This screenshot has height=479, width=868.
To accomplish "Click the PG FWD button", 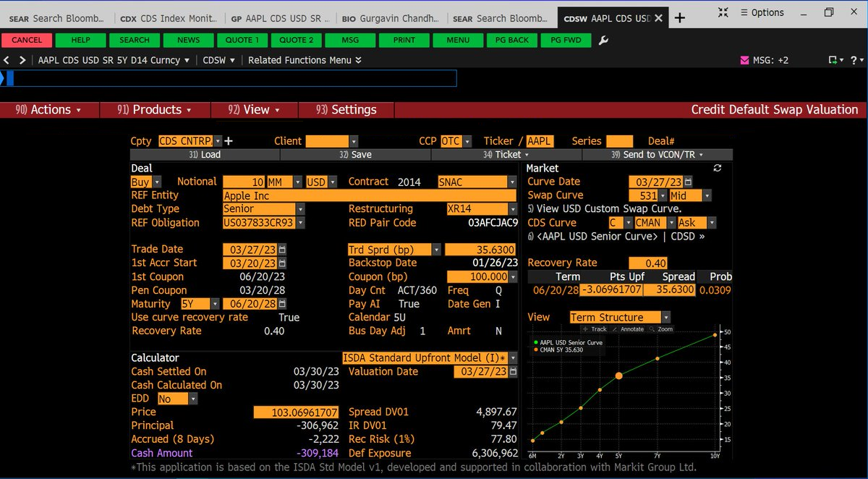I will coord(566,40).
